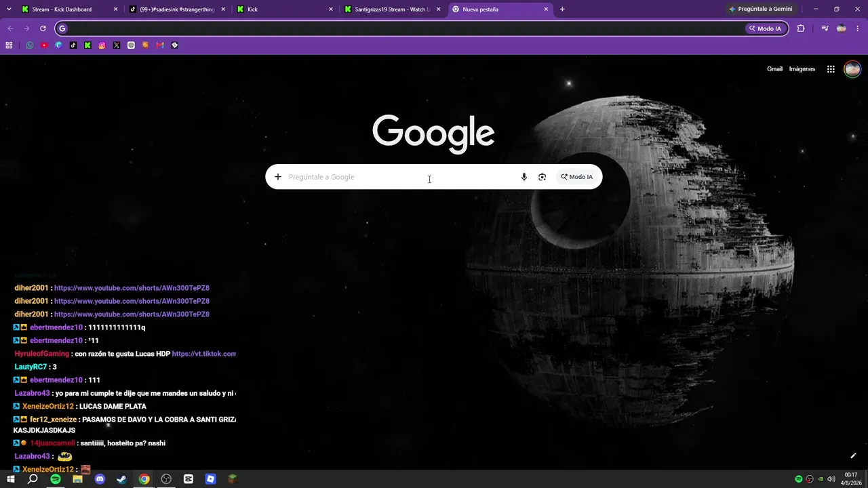Click Pregúntale a Gemini button

pyautogui.click(x=761, y=9)
